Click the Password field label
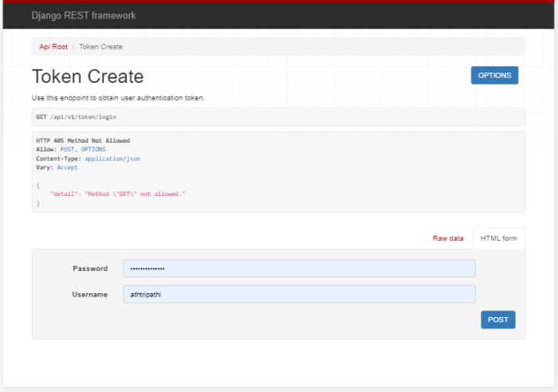Screen dimensions: 558x392 90,269
